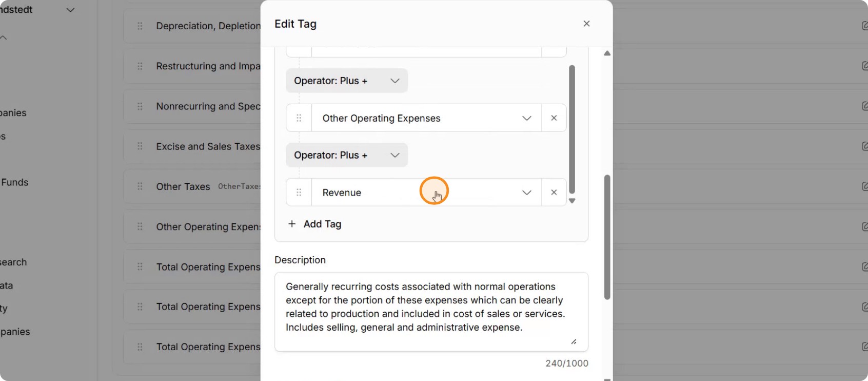Image resolution: width=868 pixels, height=381 pixels.
Task: Click the dialog scroll up arrow
Action: [607, 53]
